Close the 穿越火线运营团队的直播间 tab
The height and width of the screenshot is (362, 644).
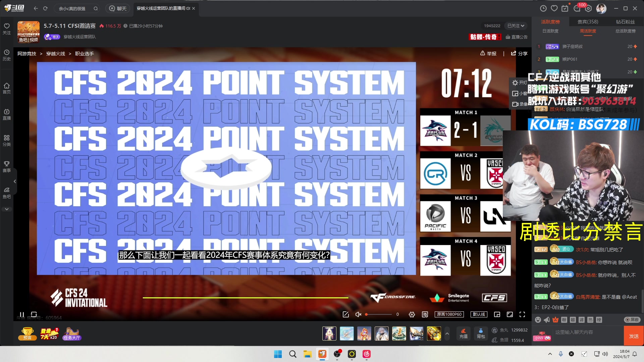tap(194, 8)
